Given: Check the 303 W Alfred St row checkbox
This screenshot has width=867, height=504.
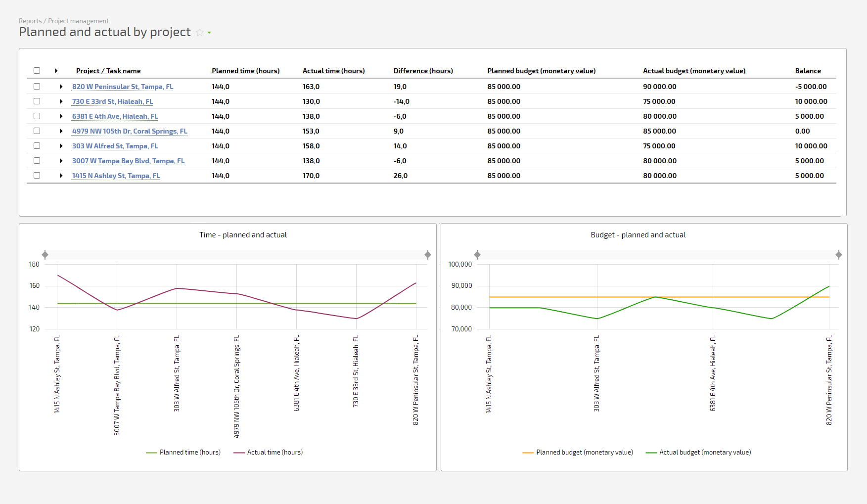Looking at the screenshot, I should click(37, 146).
